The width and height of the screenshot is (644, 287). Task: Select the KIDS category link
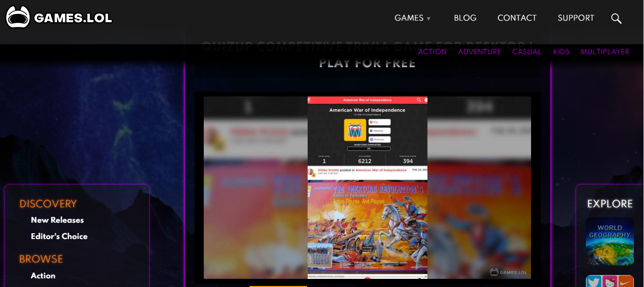pyautogui.click(x=561, y=52)
